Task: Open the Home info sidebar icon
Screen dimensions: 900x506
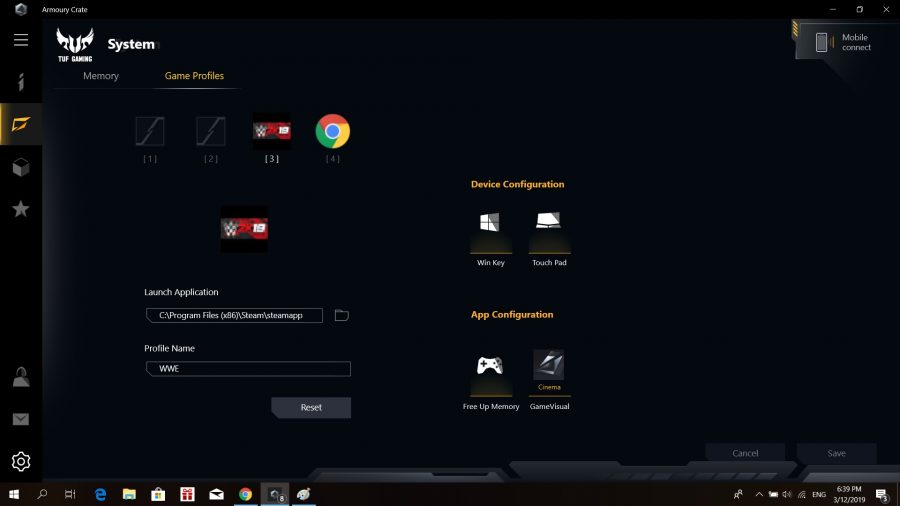Action: 21,82
